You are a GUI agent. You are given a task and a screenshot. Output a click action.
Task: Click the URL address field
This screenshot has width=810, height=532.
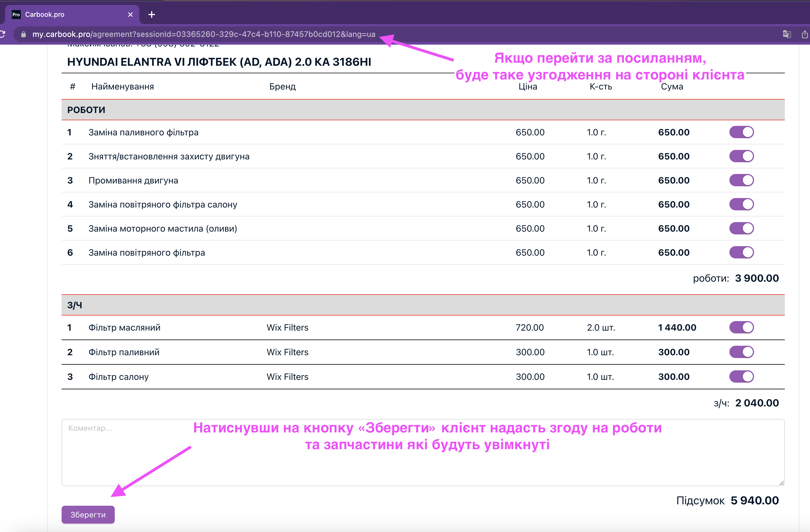coord(204,34)
